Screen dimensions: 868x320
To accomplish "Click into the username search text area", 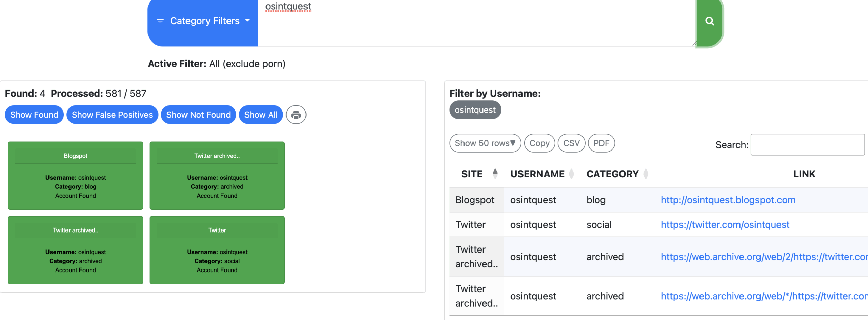I will tap(477, 22).
